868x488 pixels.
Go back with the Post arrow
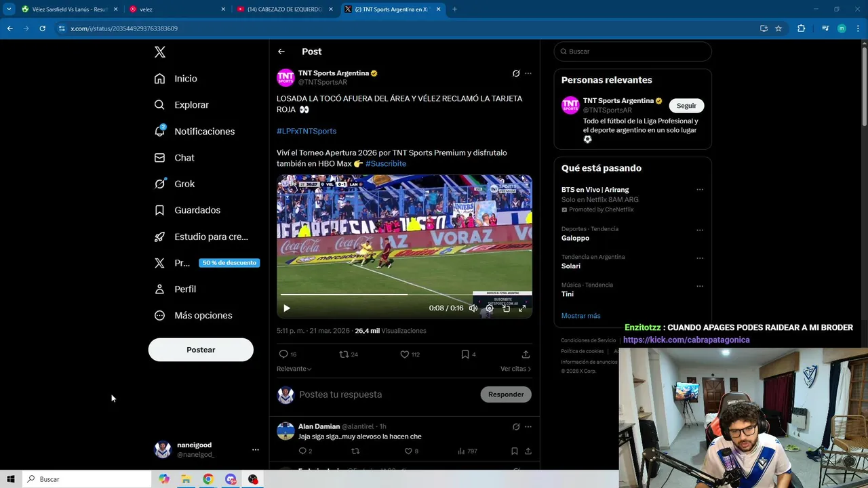(281, 52)
